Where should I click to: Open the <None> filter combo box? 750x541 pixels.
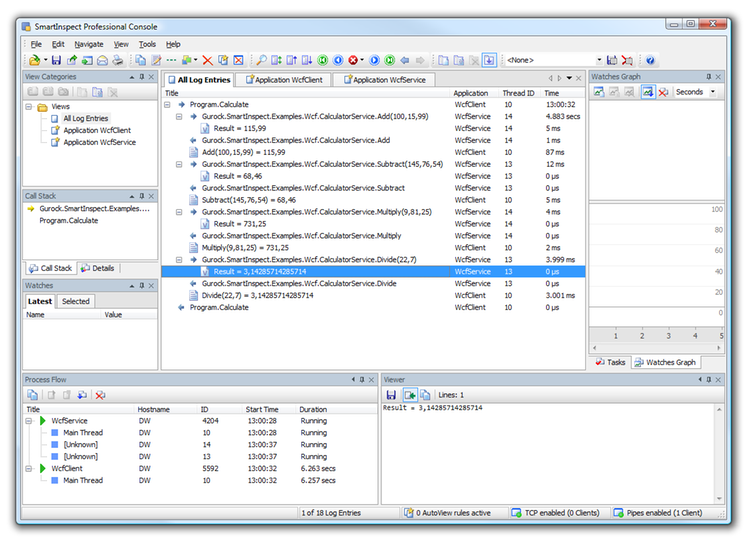[x=599, y=61]
